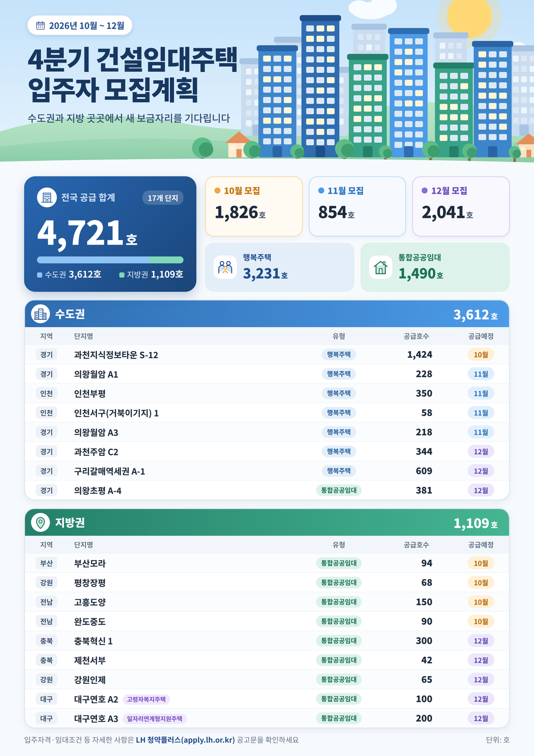This screenshot has height=756, width=534.
Task: Click the 고령자복지주택 label on 대구연호 A2
Action: pos(146,699)
